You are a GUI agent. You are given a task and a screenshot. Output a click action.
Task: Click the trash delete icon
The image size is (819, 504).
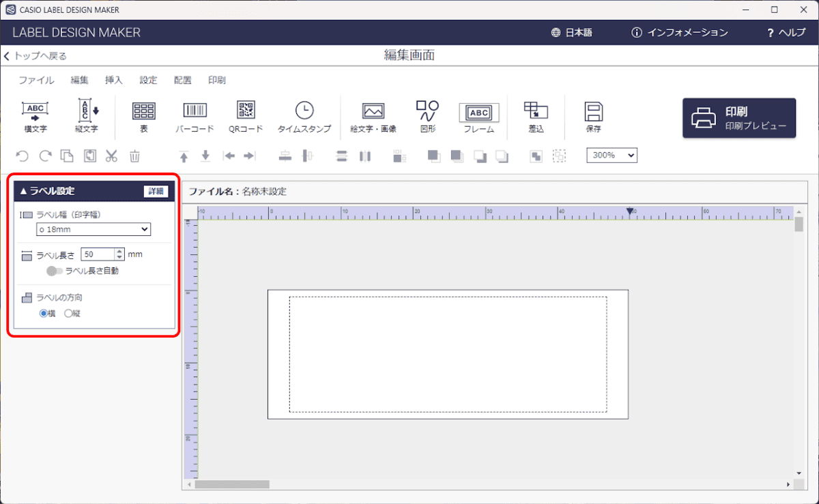[135, 156]
